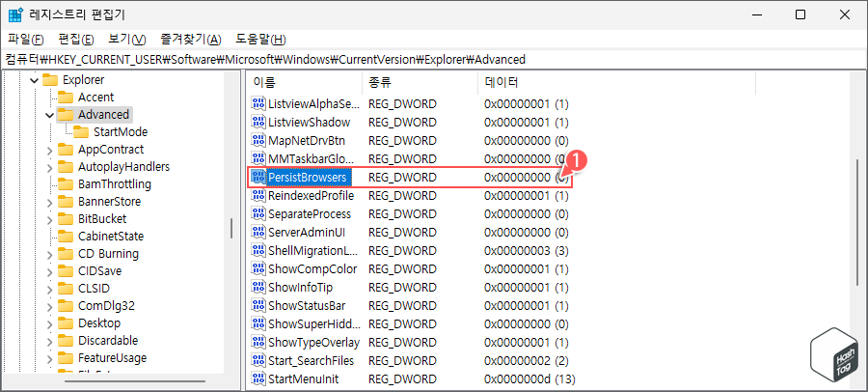868x392 pixels.
Task: Click the tree pane horizontal scrollbar thumb
Action: [134, 381]
